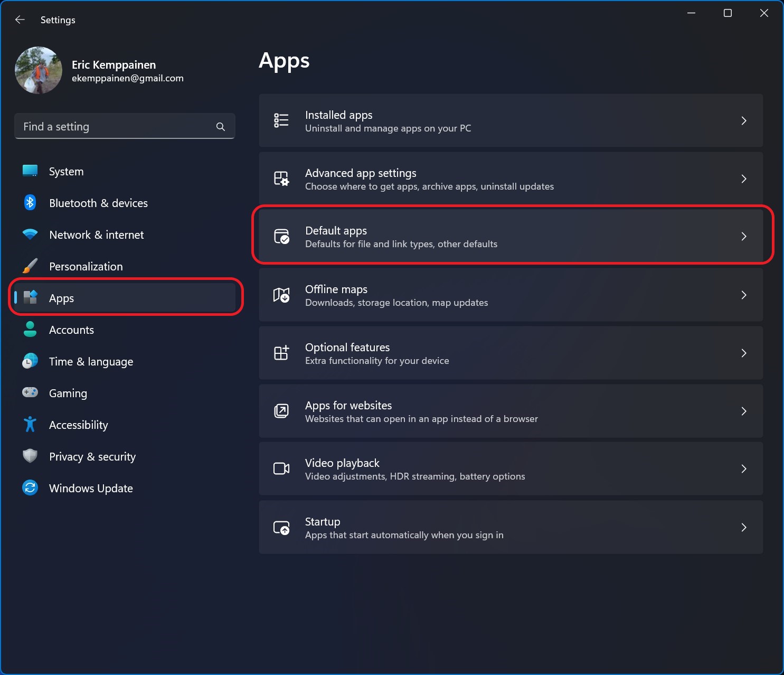The height and width of the screenshot is (675, 784).
Task: Click the Apps sidebar icon
Action: [31, 297]
